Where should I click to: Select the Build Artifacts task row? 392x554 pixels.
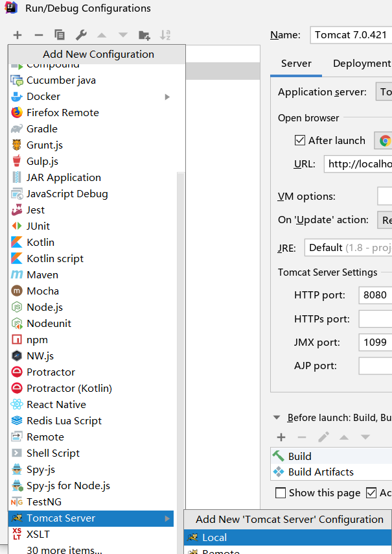click(331, 472)
